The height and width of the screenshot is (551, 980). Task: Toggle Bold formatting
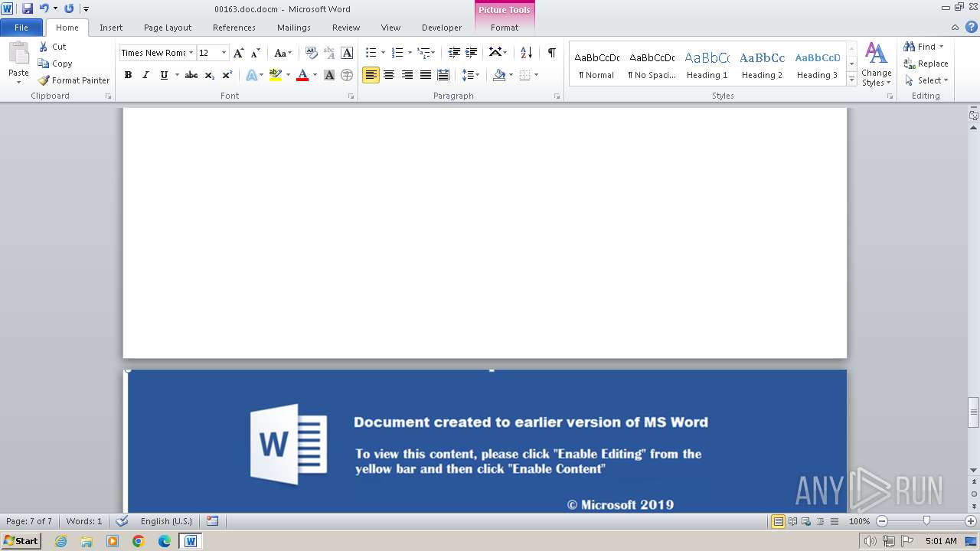(x=128, y=75)
